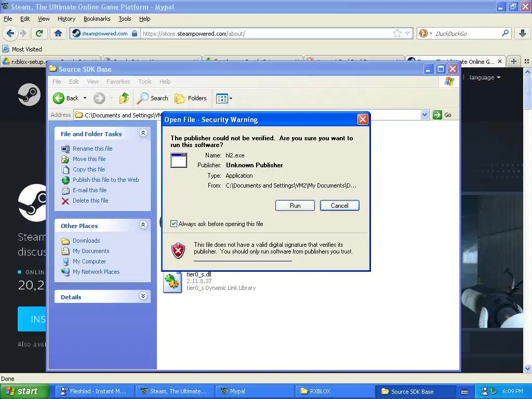Go back in the Mypal browser
This screenshot has height=399, width=532.
coord(10,33)
